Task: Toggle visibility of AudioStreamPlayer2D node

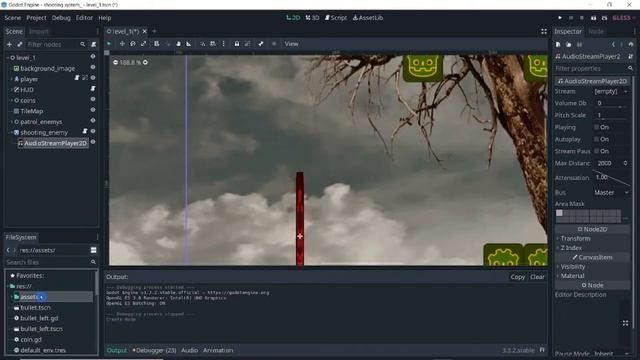Action: (93, 142)
